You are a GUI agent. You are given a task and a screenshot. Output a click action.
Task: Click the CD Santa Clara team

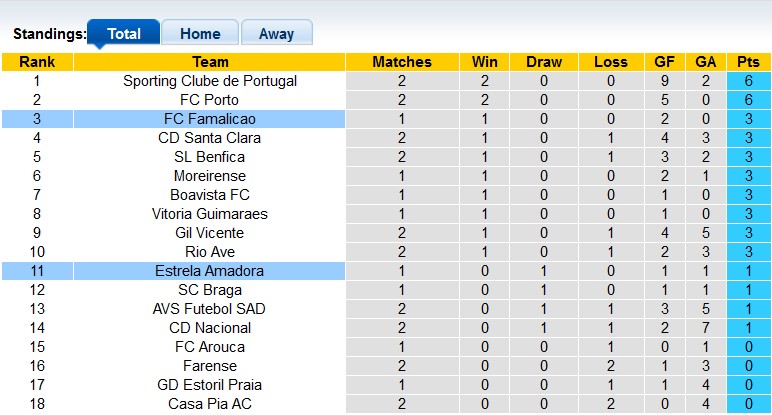[210, 138]
